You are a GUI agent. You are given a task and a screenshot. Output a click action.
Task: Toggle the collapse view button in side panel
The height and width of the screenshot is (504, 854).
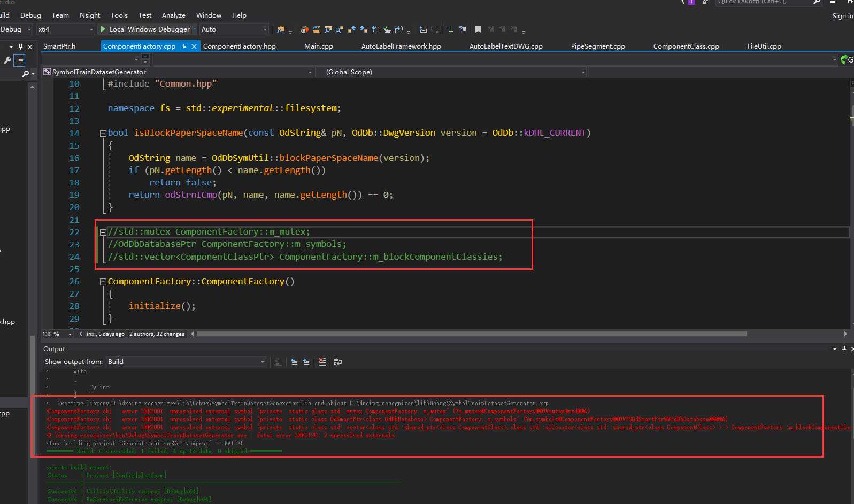[19, 60]
